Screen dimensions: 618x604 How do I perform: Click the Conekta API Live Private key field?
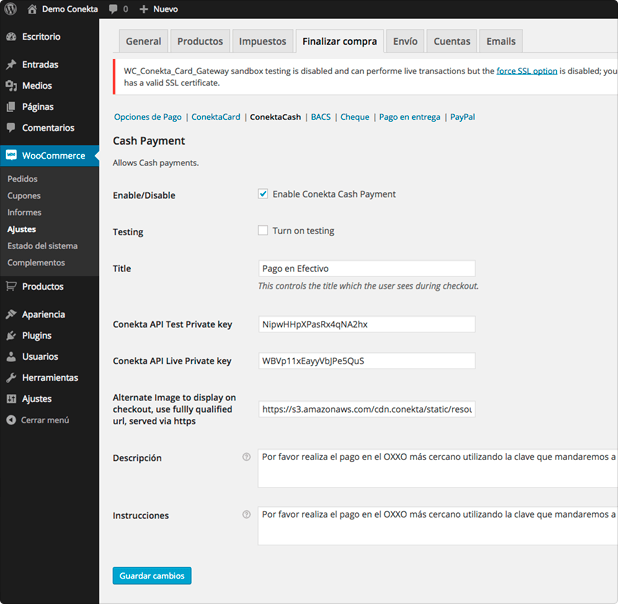(x=367, y=361)
